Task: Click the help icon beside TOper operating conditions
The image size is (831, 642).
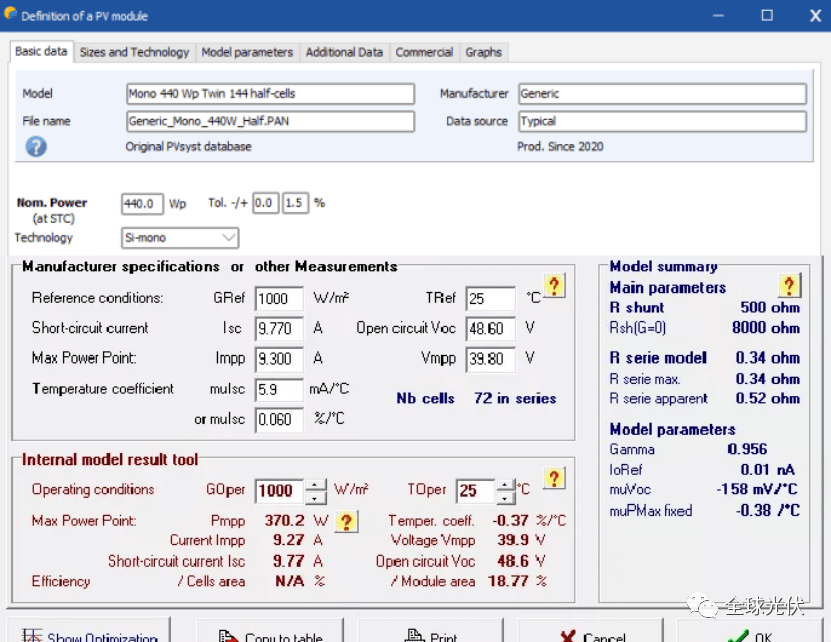Action: pyautogui.click(x=554, y=478)
